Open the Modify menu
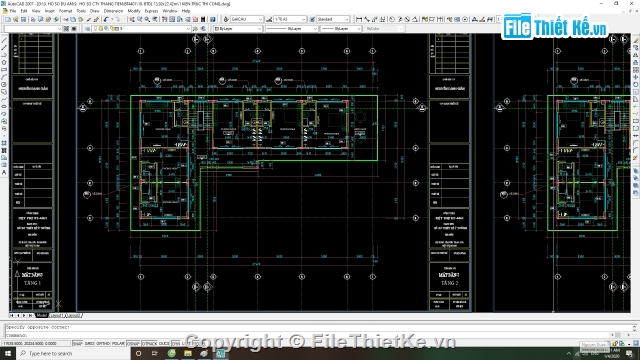The height and width of the screenshot is (360, 640). tap(134, 11)
